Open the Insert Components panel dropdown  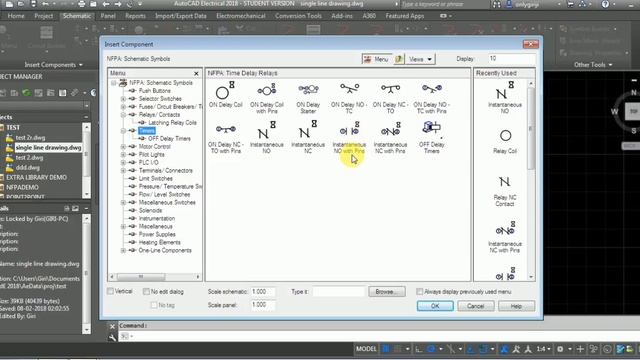53,65
